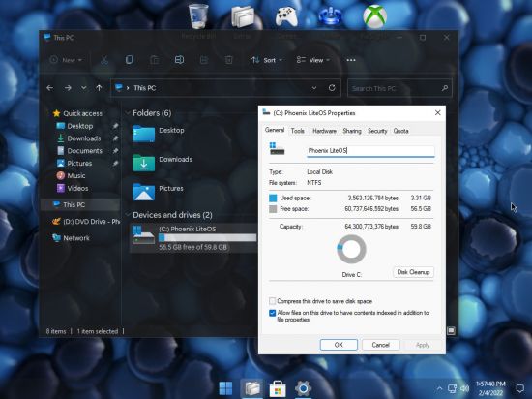Click the Paste icon in Explorer toolbar

[x=155, y=60]
